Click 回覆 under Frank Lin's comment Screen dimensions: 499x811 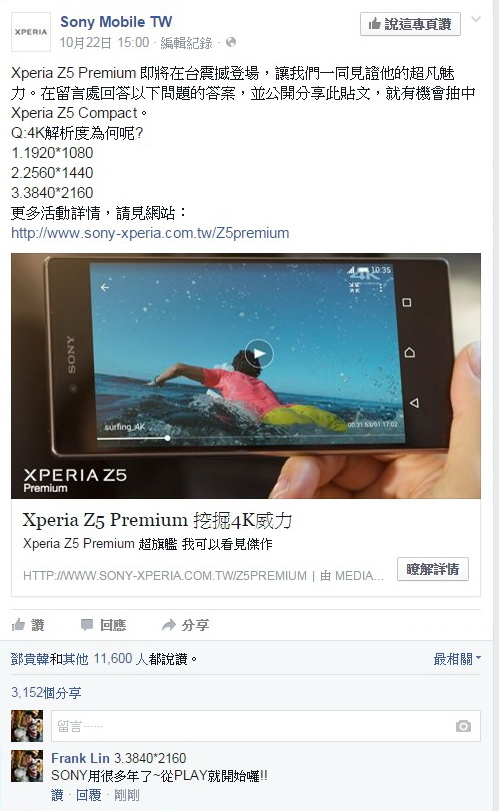(x=88, y=795)
